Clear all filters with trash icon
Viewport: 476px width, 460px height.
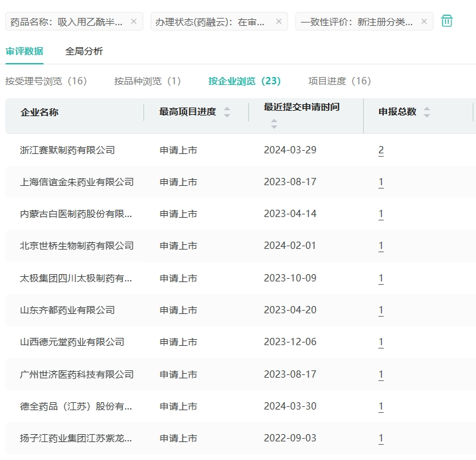447,21
